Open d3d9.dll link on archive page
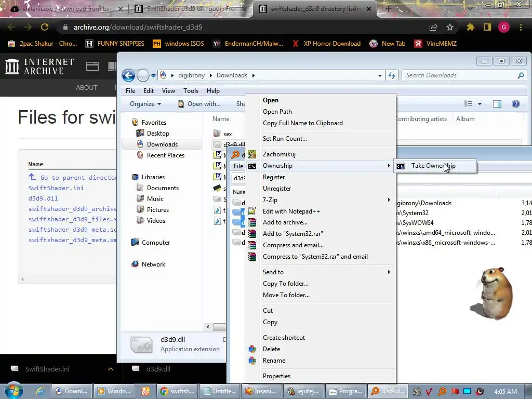The image size is (532, 399). coord(43,198)
